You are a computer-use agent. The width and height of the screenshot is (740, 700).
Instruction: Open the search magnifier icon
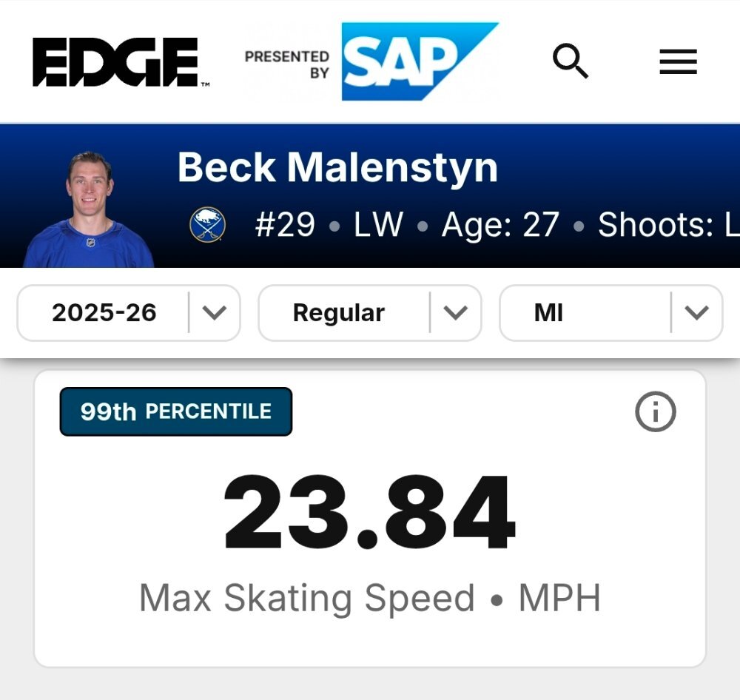(570, 61)
